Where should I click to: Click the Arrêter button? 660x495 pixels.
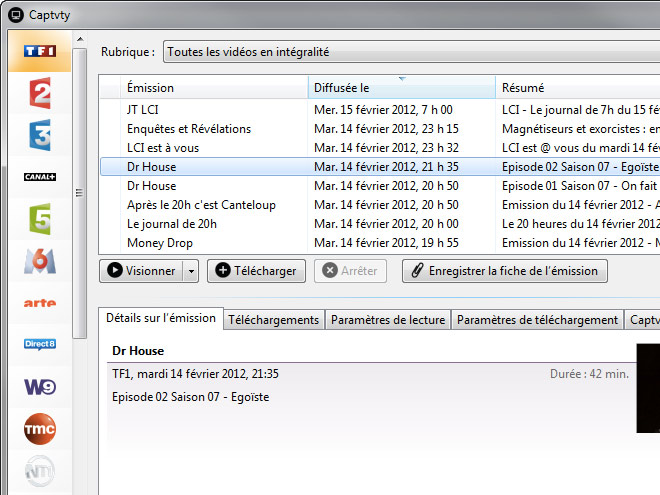click(350, 271)
